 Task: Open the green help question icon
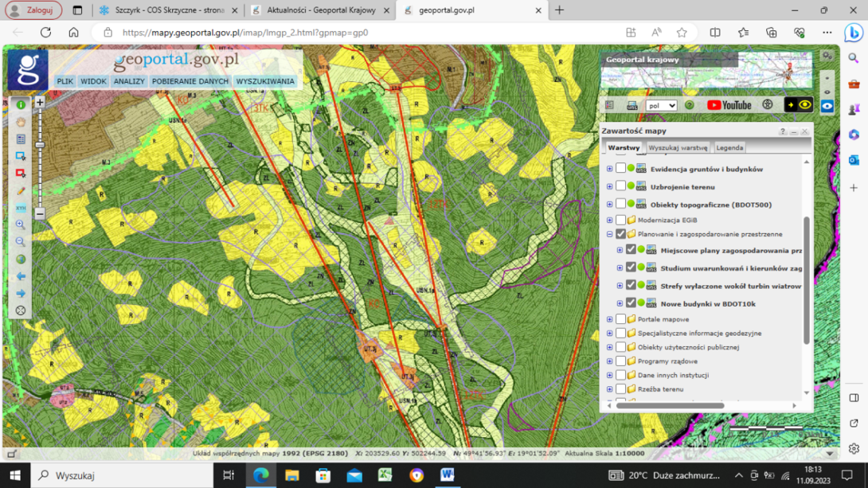pos(689,105)
